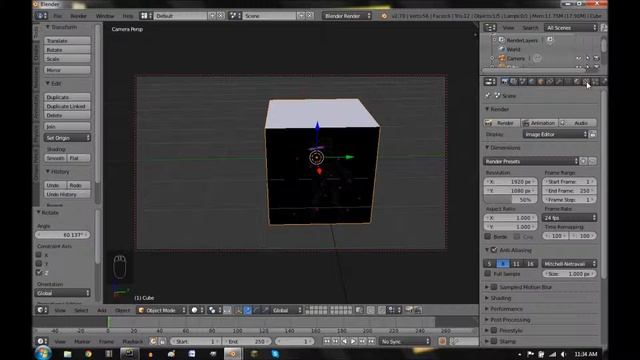Open the Blender Render engine dropdown

tap(347, 16)
